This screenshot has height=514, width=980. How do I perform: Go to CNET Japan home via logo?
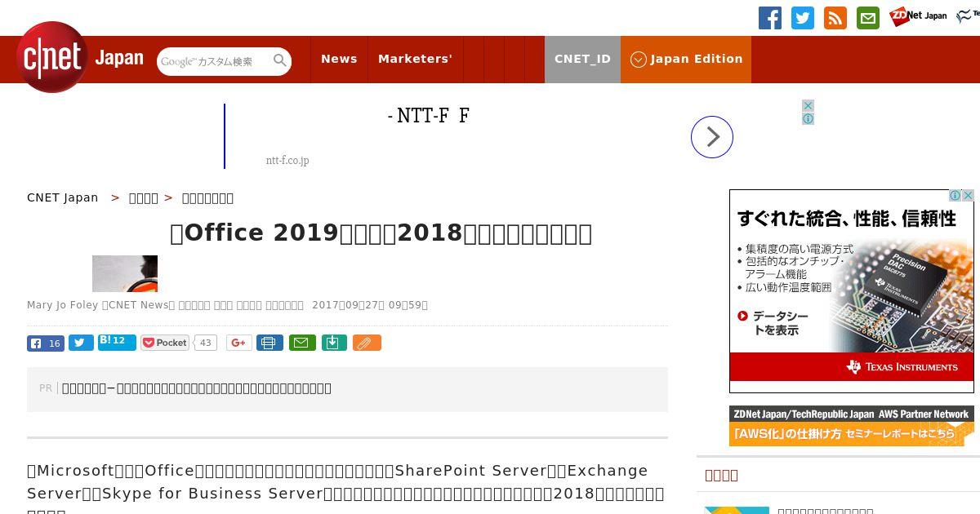[80, 57]
